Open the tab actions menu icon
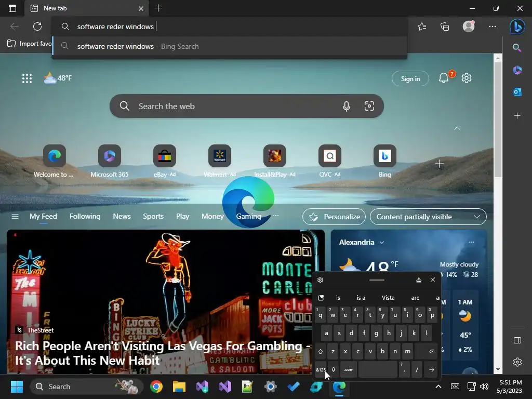Image resolution: width=532 pixels, height=399 pixels. pos(12,8)
